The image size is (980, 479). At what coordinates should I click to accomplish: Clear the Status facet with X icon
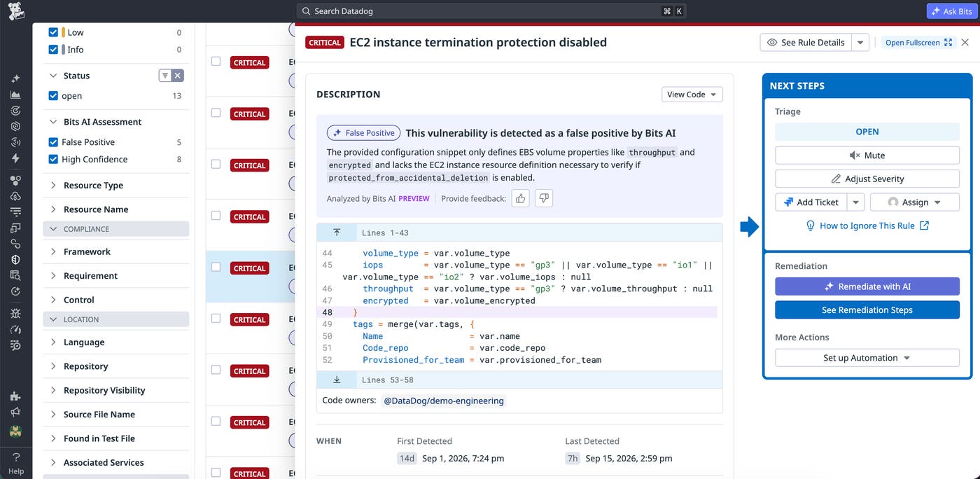[178, 76]
